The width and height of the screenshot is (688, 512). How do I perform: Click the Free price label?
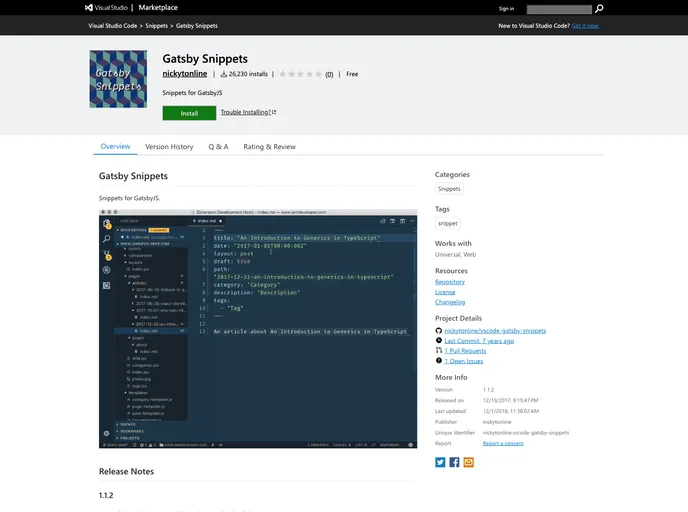[x=352, y=74]
